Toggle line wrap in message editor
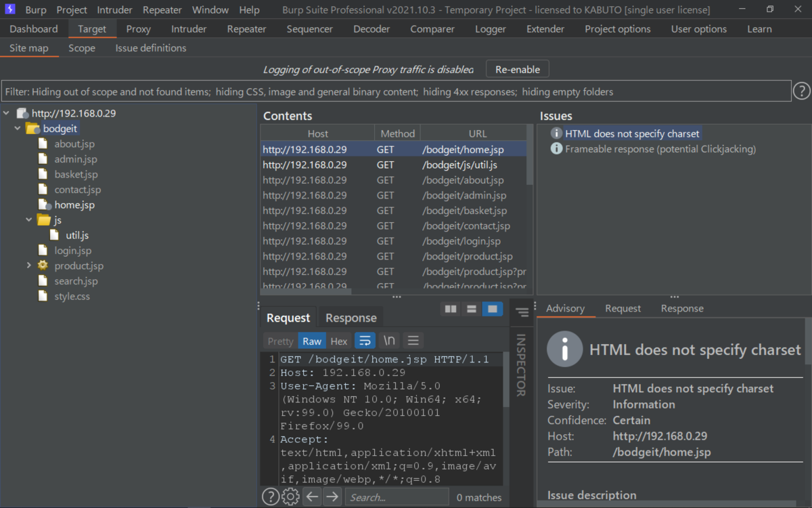Viewport: 812px width, 508px height. (365, 341)
